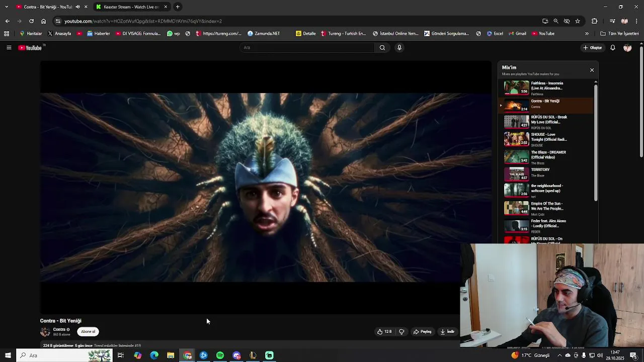
Task: Open Tüm Yer İşaretleri bookmarks folder
Action: (619, 34)
